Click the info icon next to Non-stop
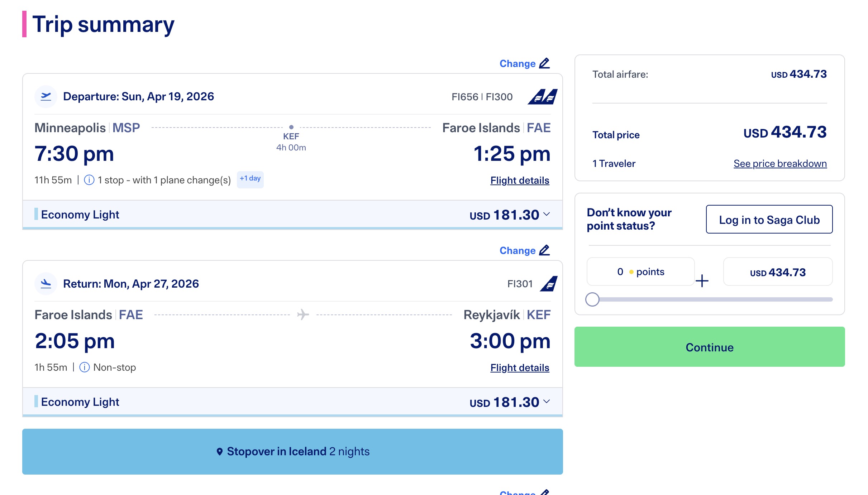The width and height of the screenshot is (868, 495). click(84, 367)
